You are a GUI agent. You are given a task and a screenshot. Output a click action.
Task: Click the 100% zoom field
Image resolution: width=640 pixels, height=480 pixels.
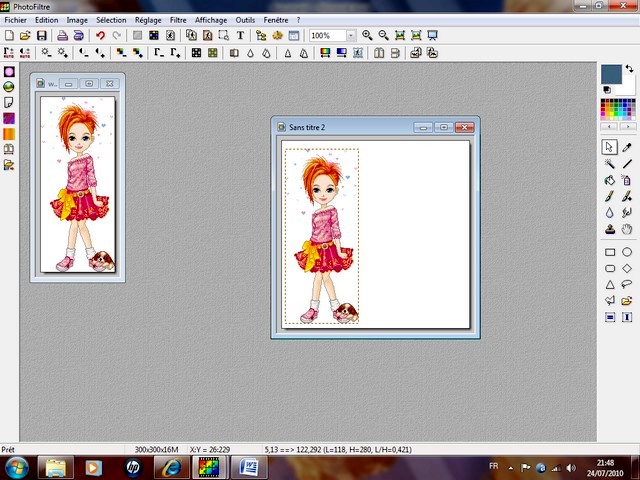(328, 36)
